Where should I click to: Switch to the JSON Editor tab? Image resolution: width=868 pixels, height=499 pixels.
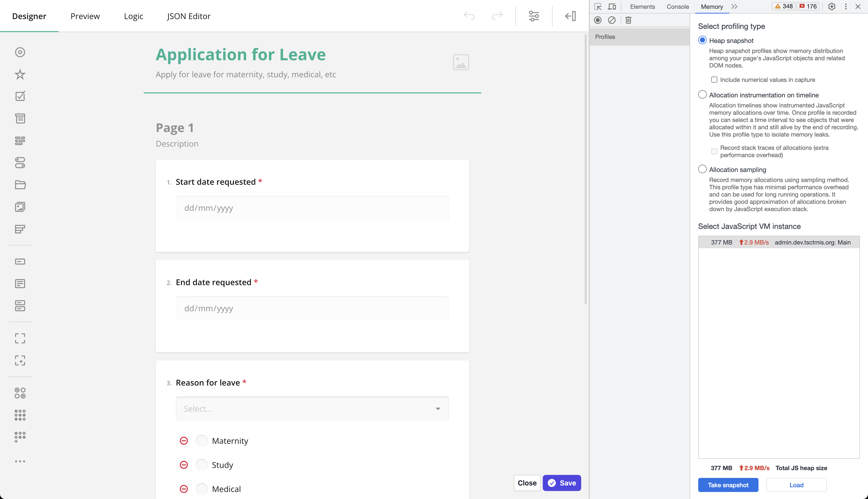pyautogui.click(x=189, y=16)
